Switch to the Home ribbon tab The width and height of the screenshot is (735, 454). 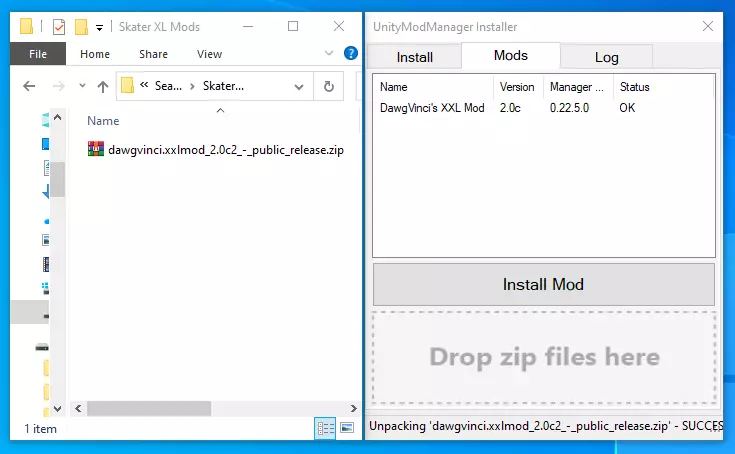click(95, 54)
